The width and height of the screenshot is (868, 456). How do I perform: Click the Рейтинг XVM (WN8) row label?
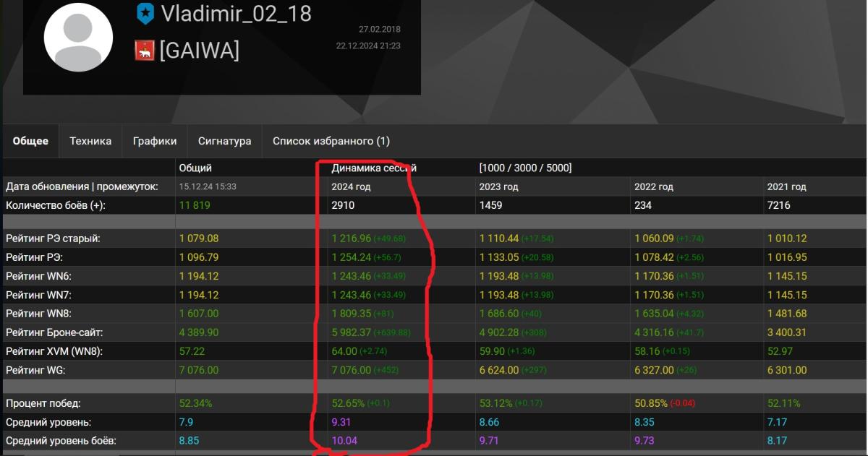[x=54, y=351]
